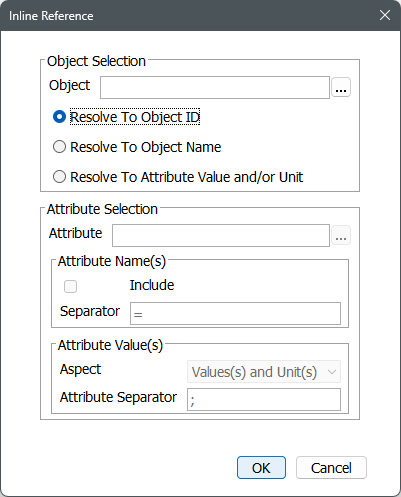Click inside the Object text field

tap(215, 87)
